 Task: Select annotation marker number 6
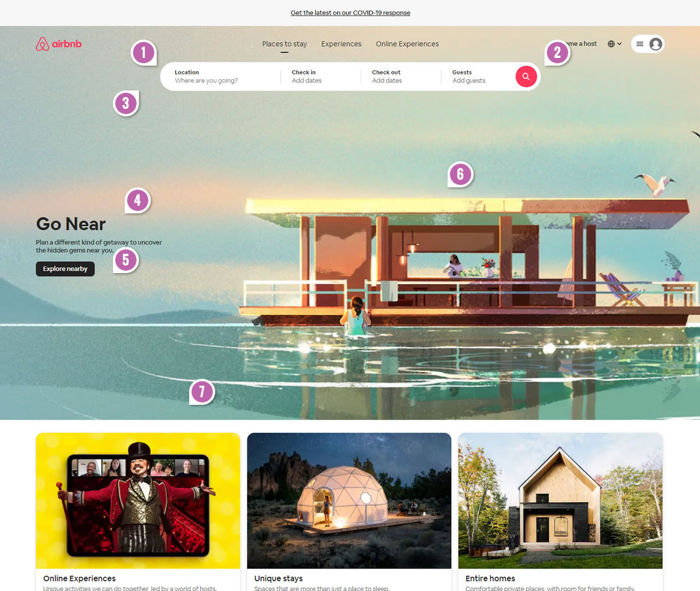coord(461,174)
